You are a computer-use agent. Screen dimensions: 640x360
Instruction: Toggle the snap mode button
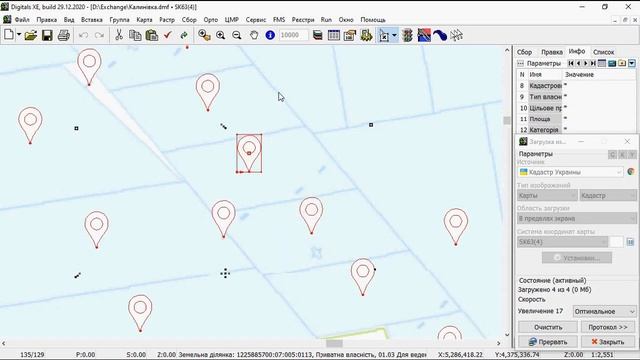pyautogui.click(x=384, y=36)
